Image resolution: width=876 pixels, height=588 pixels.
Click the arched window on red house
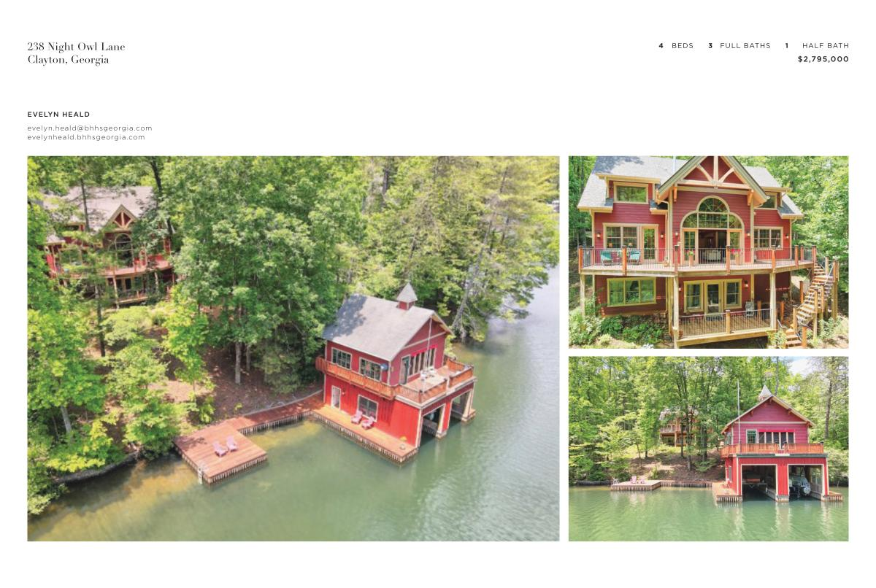(x=712, y=213)
